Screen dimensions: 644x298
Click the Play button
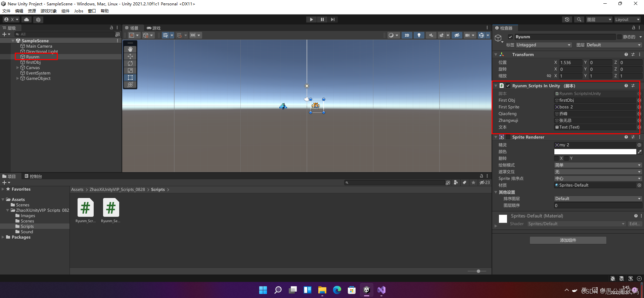pyautogui.click(x=311, y=19)
